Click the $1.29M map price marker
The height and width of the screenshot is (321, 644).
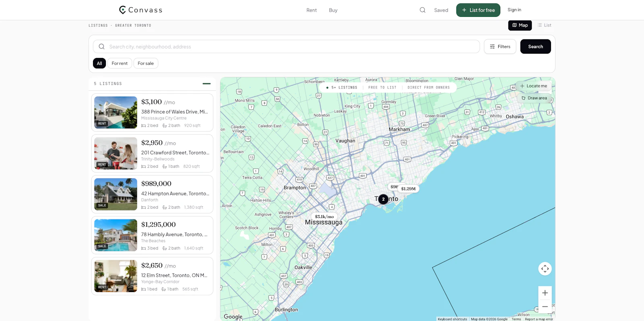408,189
